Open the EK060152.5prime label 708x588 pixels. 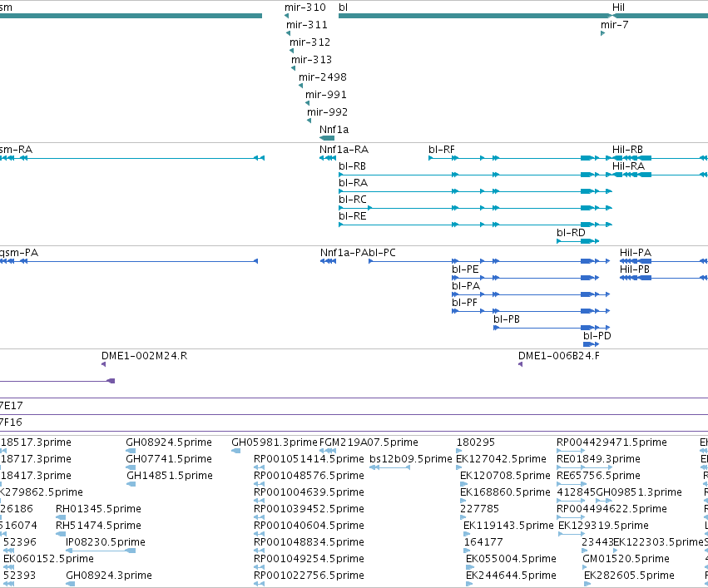pyautogui.click(x=49, y=559)
